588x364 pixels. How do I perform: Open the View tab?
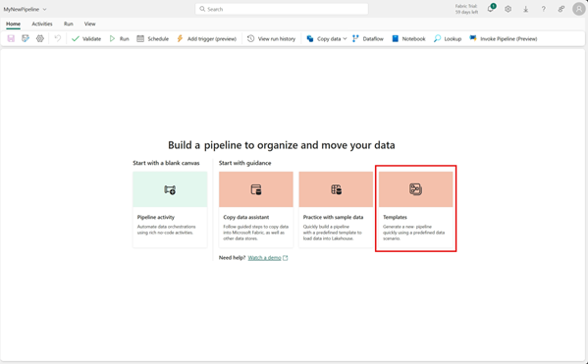pos(89,24)
